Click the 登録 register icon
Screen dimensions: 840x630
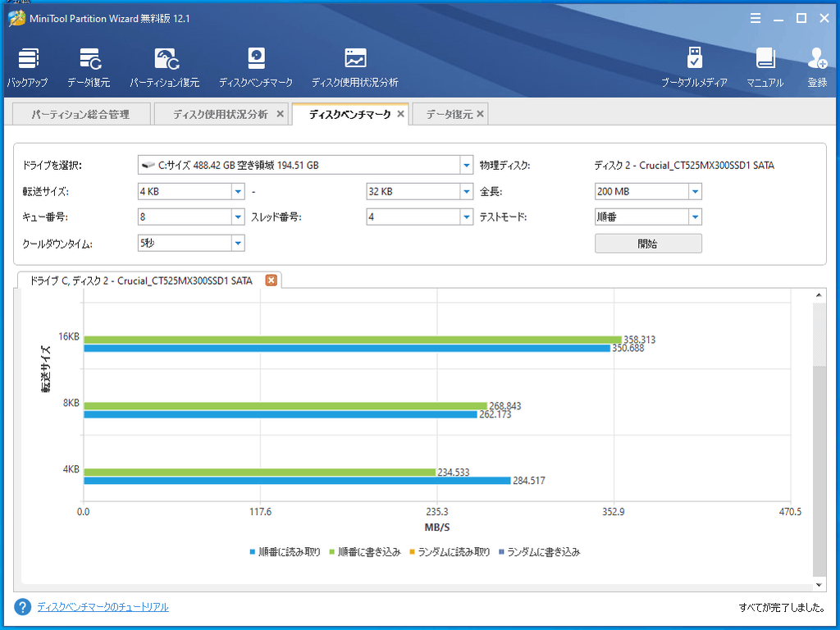point(817,67)
